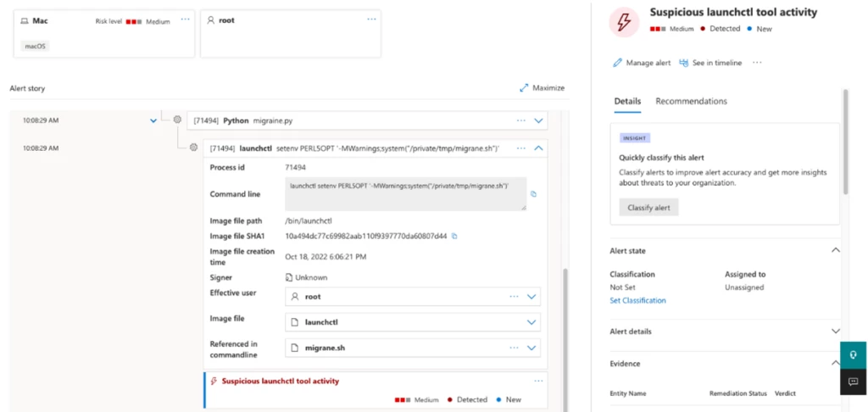868x412 pixels.
Task: Copy the Image file SHA1 hash
Action: (455, 236)
